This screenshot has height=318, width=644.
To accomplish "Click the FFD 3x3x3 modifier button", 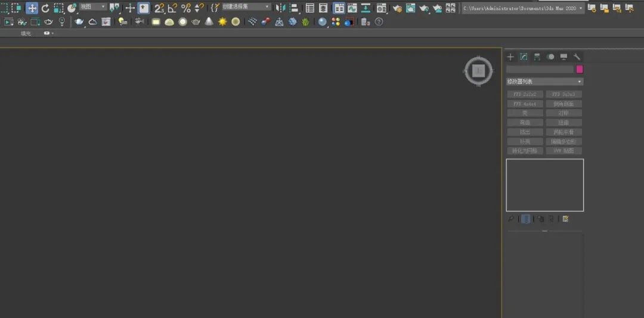I will click(564, 94).
